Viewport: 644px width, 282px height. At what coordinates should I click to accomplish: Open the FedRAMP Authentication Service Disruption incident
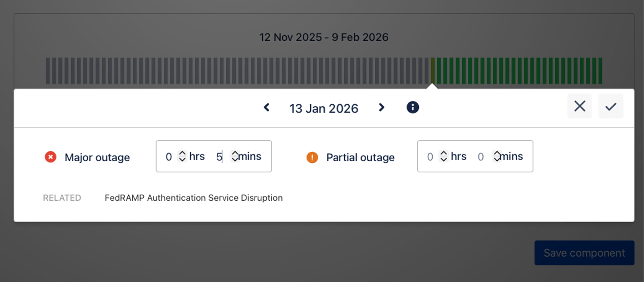193,198
